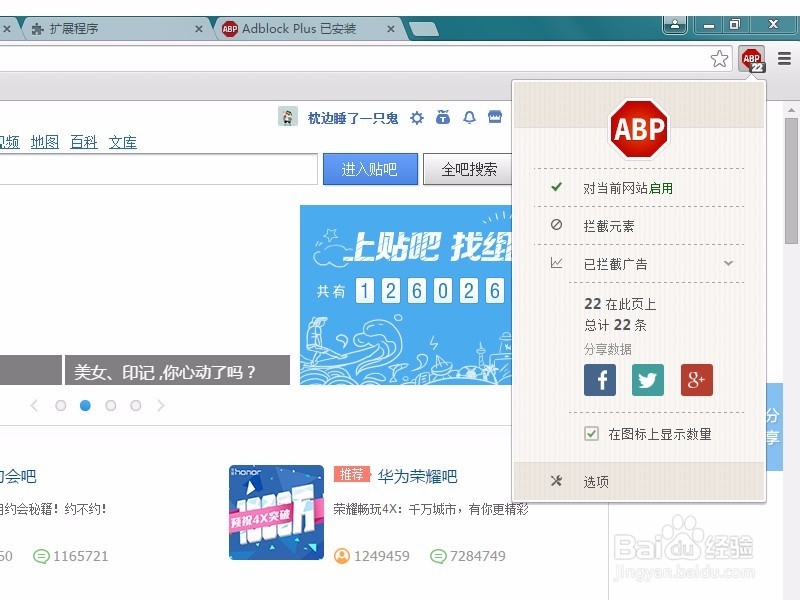Click the Tieba search input field

(158, 169)
